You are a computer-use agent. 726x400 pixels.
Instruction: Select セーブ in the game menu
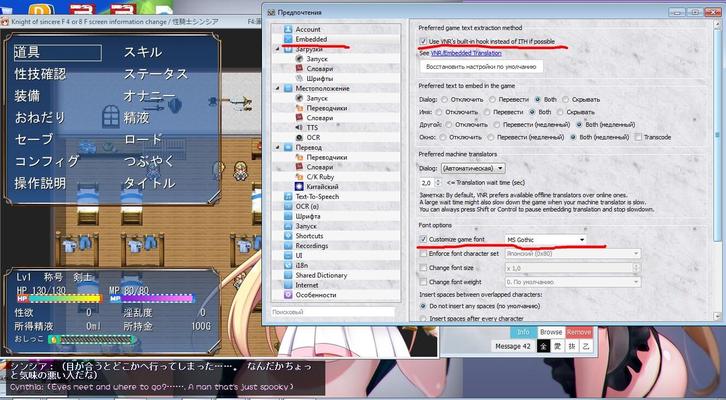click(x=34, y=139)
